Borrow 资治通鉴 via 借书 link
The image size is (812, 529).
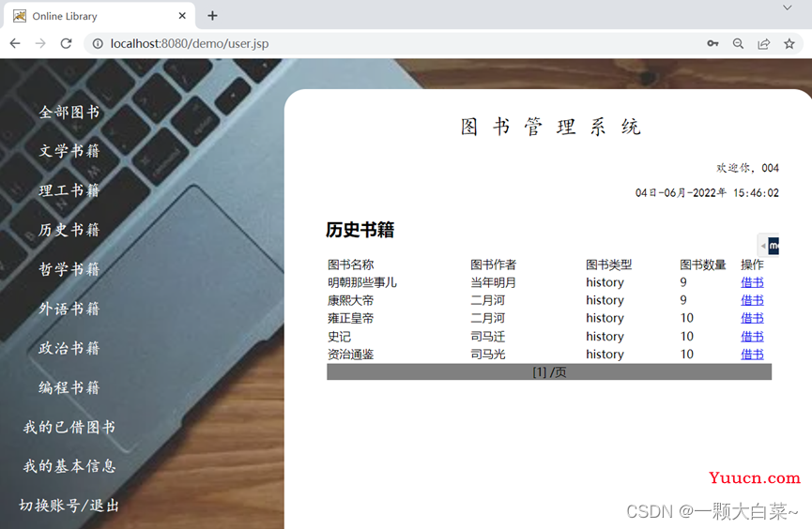coord(752,355)
